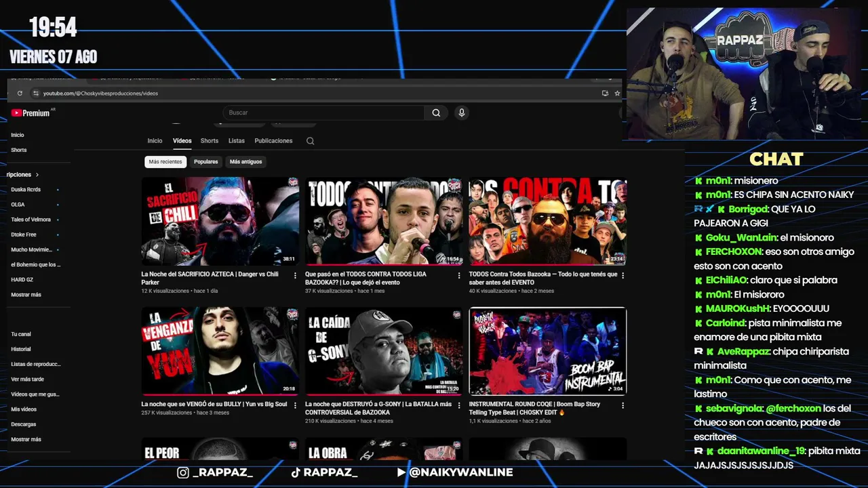Open options menu for Yun vs Big Soul video
The image size is (868, 488).
click(x=295, y=405)
